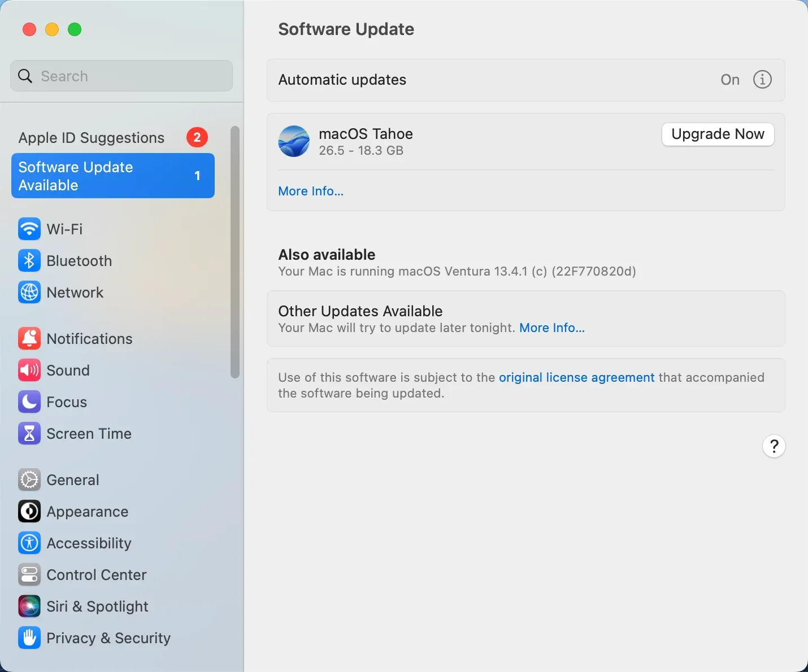Viewport: 808px width, 672px height.
Task: Click the Wi-Fi icon in sidebar
Action: (29, 229)
